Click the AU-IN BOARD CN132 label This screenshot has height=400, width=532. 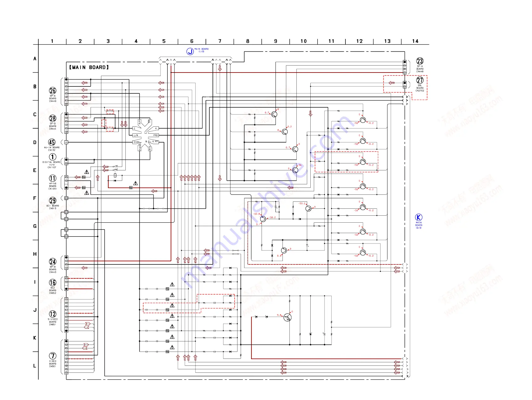click(x=52, y=149)
